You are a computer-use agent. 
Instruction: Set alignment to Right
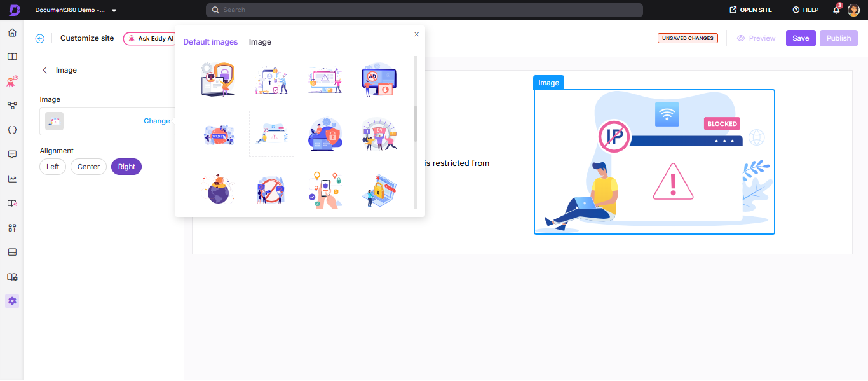point(126,167)
